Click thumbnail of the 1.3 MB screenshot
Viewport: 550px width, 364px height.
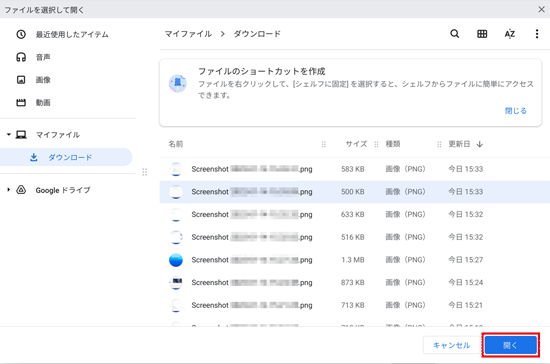(176, 260)
